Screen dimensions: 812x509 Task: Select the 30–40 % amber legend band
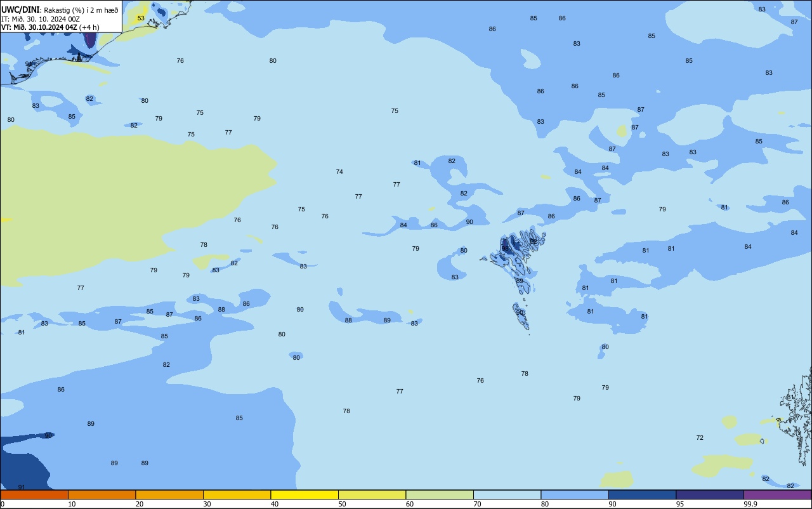click(x=237, y=494)
